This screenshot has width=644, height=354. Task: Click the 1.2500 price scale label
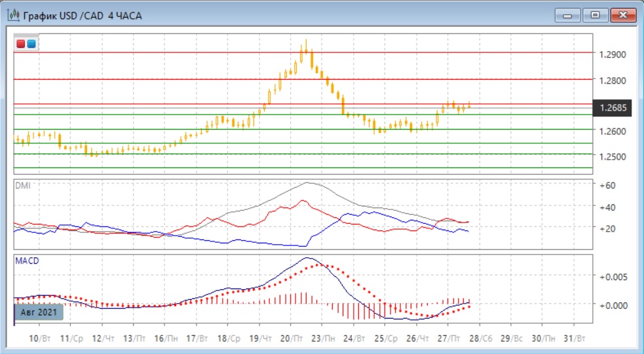[x=612, y=156]
